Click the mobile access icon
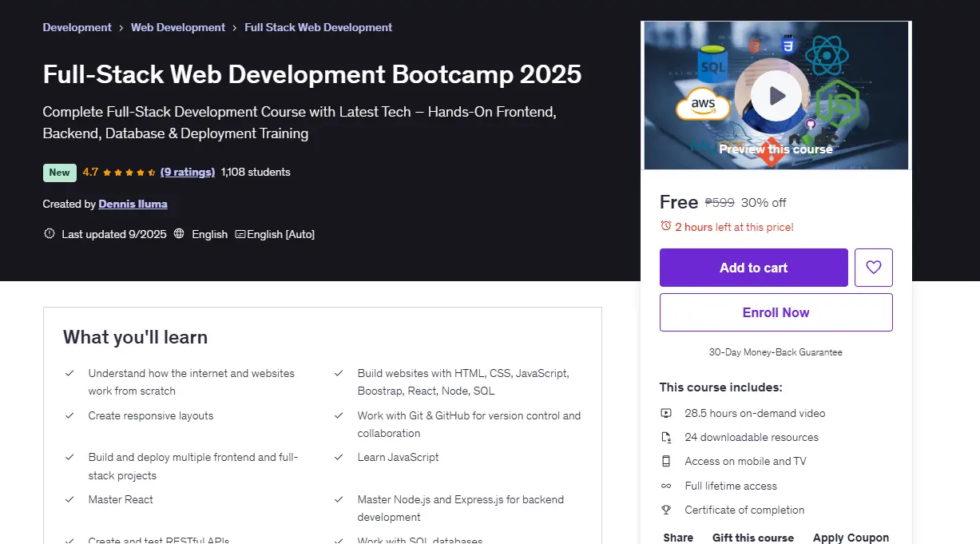Screen dimensions: 980x544 coord(666,461)
